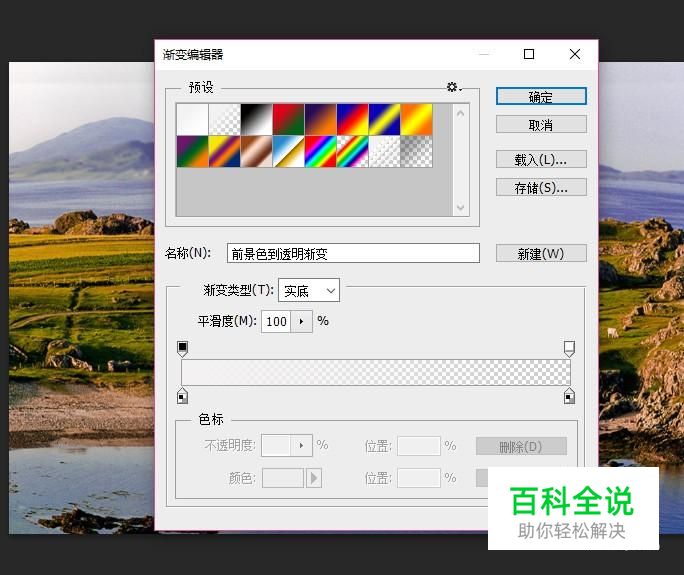The height and width of the screenshot is (575, 684).
Task: Select the violet-green-orange gradient preset
Action: (192, 151)
